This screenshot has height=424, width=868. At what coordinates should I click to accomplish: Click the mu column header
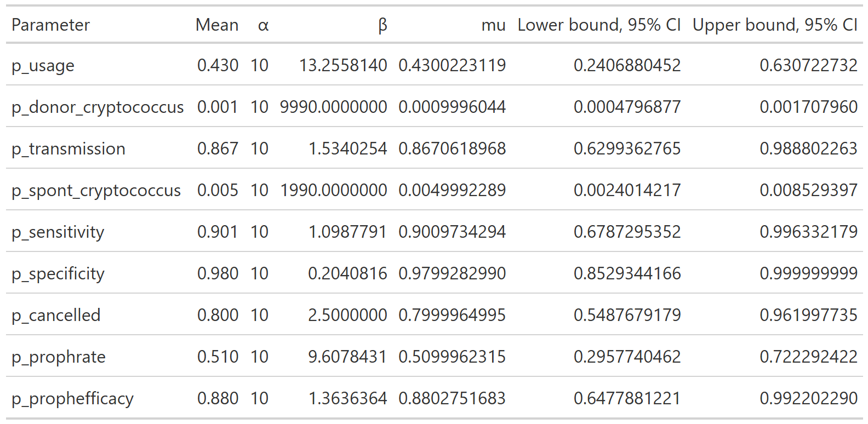493,25
